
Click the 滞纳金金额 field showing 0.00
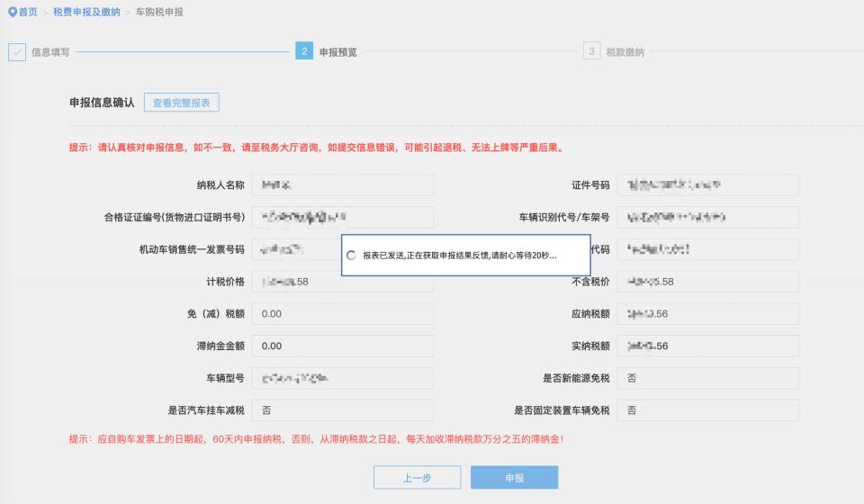[343, 346]
